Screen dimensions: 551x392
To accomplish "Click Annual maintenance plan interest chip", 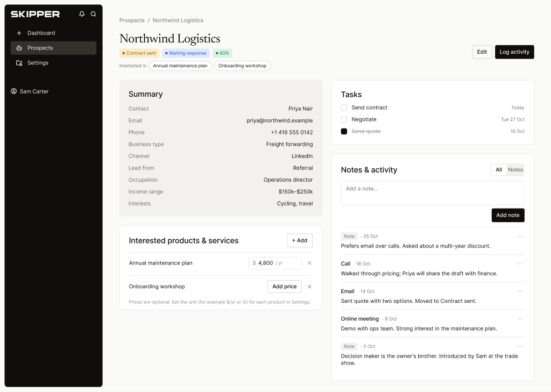I will (180, 66).
